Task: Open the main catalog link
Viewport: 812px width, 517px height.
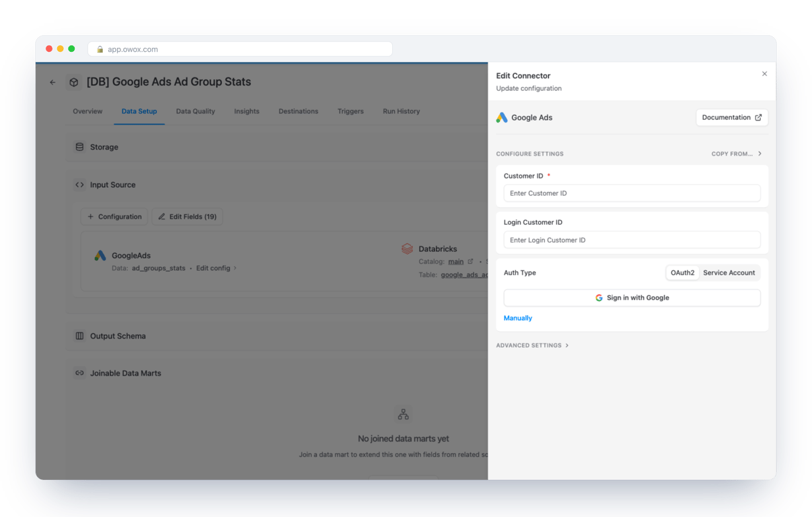Action: 456,262
